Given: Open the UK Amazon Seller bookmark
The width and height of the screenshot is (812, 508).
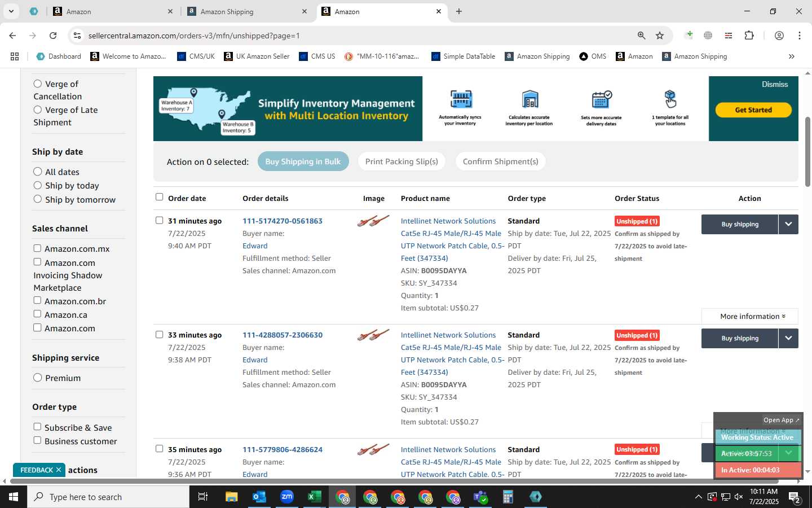Looking at the screenshot, I should click(257, 56).
